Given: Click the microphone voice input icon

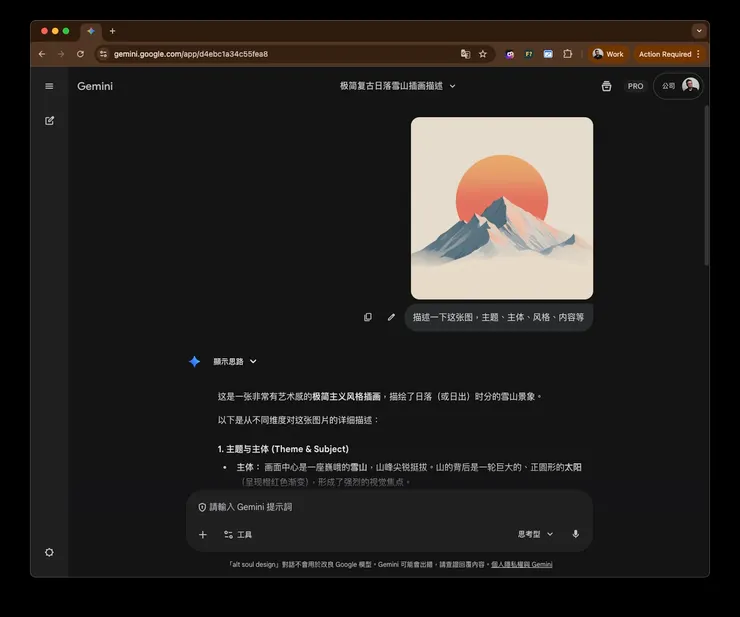Looking at the screenshot, I should pyautogui.click(x=575, y=534).
